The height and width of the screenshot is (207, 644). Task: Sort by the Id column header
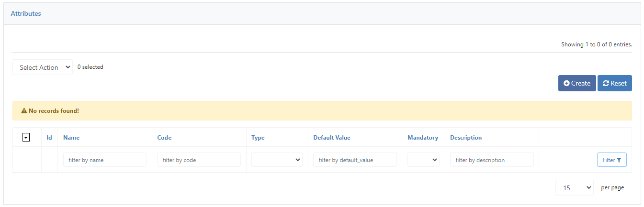click(49, 138)
